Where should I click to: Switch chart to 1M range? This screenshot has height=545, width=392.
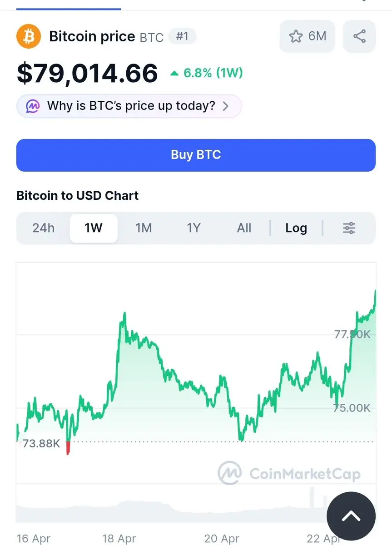point(144,228)
